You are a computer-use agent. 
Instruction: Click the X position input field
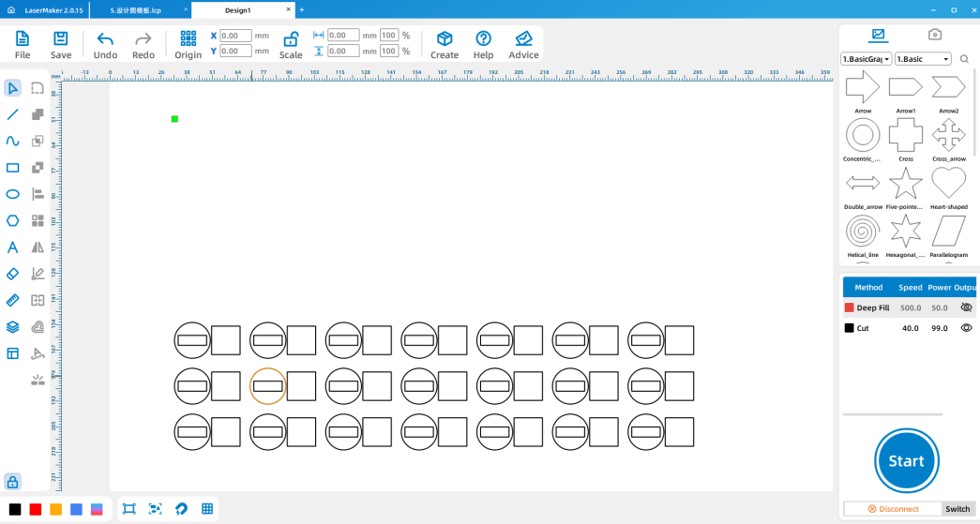(x=235, y=36)
